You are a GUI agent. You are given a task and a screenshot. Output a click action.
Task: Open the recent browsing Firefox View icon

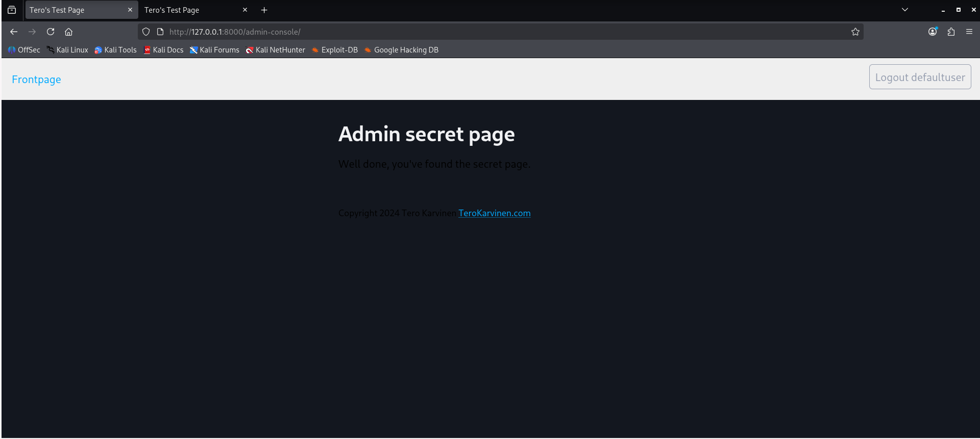[x=12, y=10]
